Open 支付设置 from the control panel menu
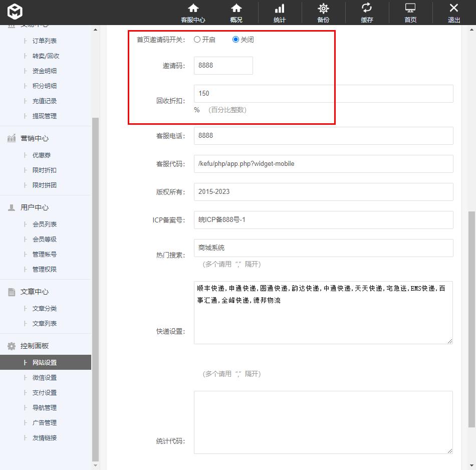This screenshot has height=470, width=476. [x=44, y=392]
